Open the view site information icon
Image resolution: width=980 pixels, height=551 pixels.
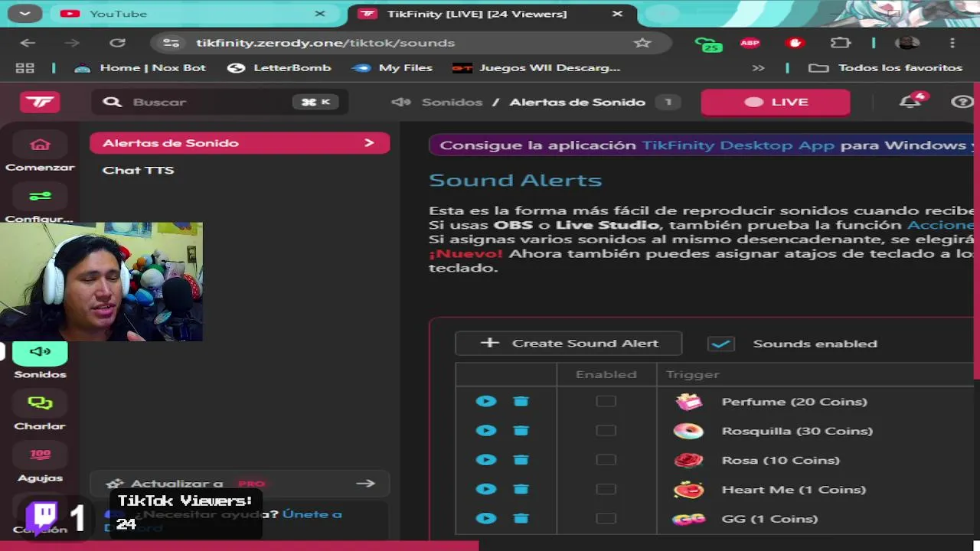point(171,43)
